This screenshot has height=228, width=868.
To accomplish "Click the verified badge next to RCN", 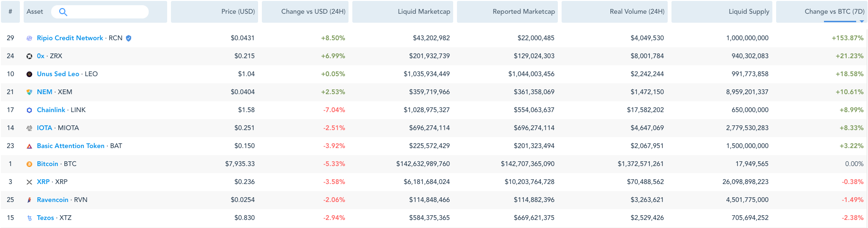I will coord(128,38).
